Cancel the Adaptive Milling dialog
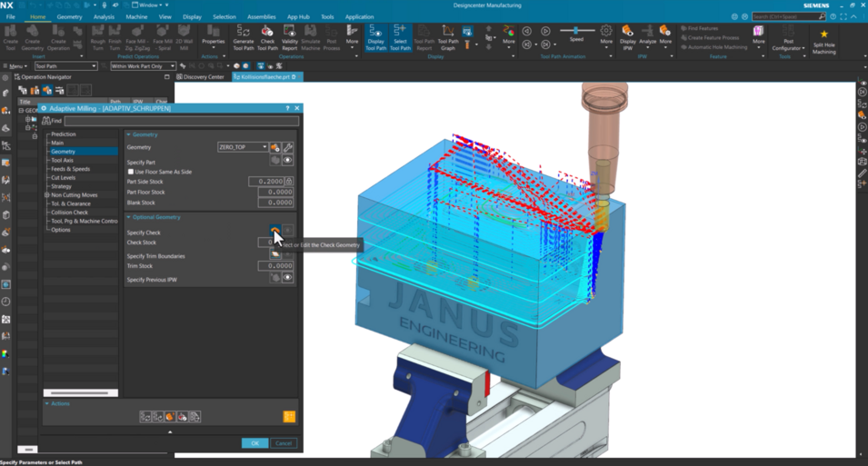868x466 pixels. [x=284, y=443]
